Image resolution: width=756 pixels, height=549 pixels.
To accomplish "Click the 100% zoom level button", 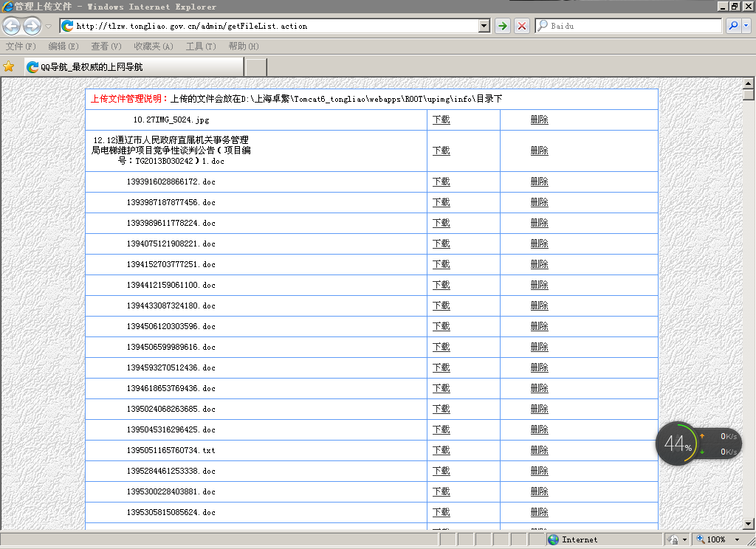I will pos(711,540).
